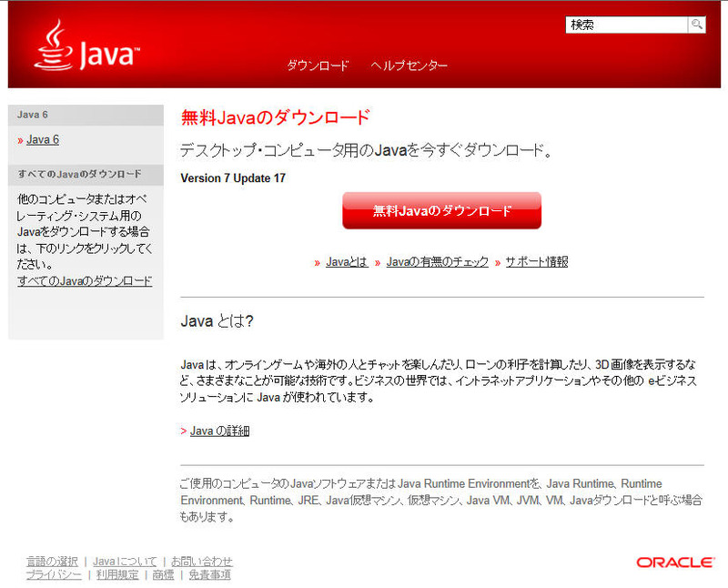View the 利用規定 footer link
This screenshot has height=588, width=728.
click(117, 574)
